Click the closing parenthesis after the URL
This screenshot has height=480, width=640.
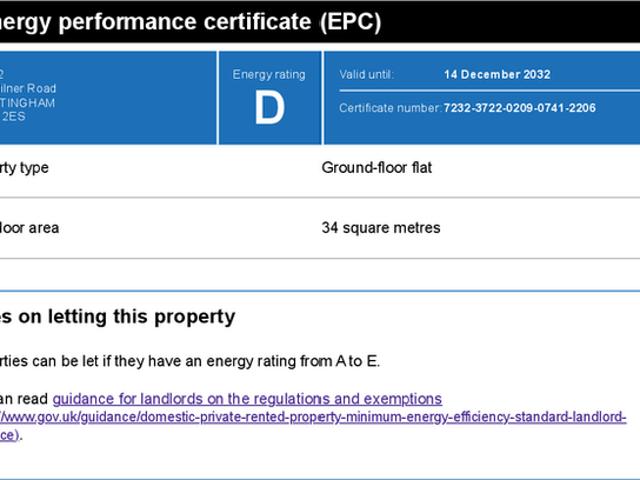pyautogui.click(x=20, y=434)
